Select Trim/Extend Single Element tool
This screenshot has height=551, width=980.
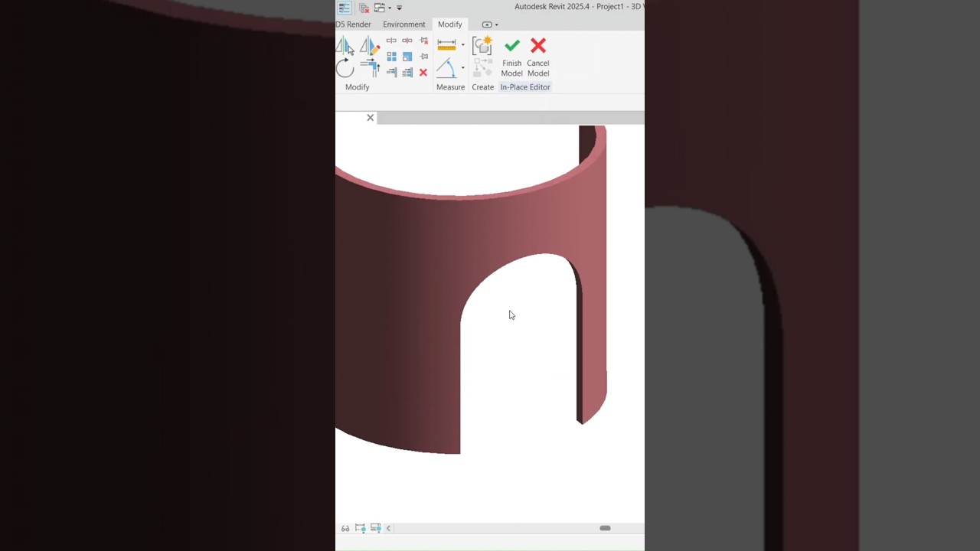tap(391, 72)
